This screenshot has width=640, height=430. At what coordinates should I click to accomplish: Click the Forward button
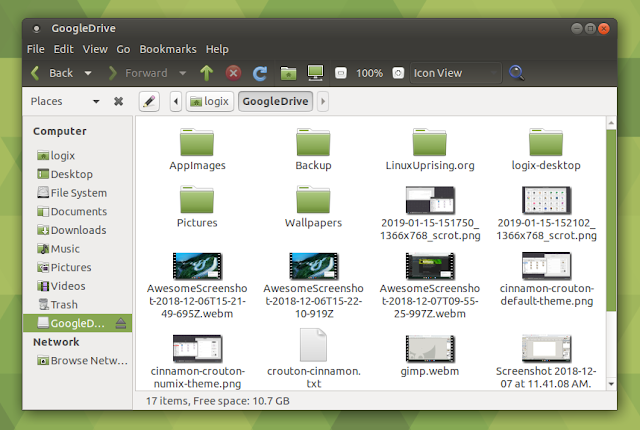click(138, 73)
